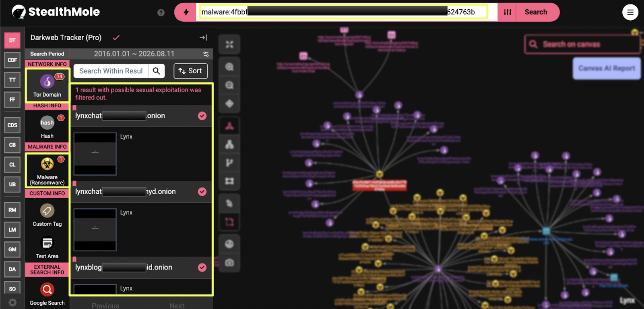Open the DA module tab
Image resolution: width=644 pixels, height=309 pixels.
(x=12, y=269)
